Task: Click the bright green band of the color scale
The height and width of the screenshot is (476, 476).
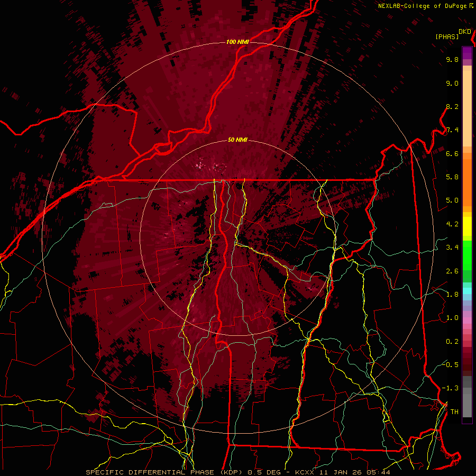Action: [467, 255]
